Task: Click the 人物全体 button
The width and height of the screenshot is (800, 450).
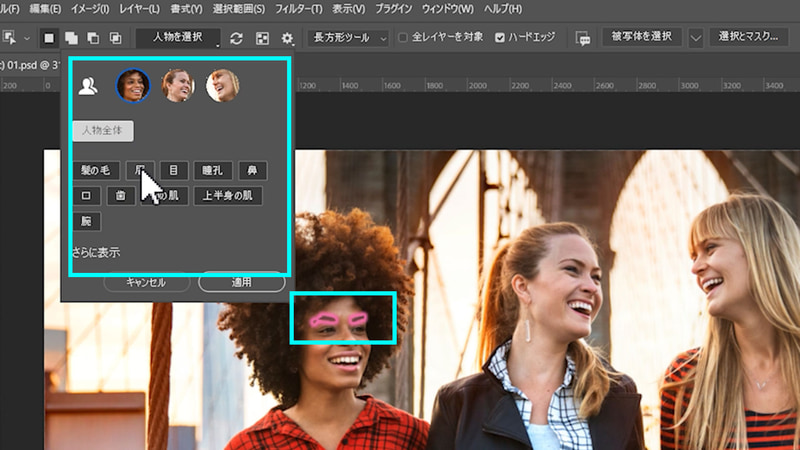Action: 103,131
